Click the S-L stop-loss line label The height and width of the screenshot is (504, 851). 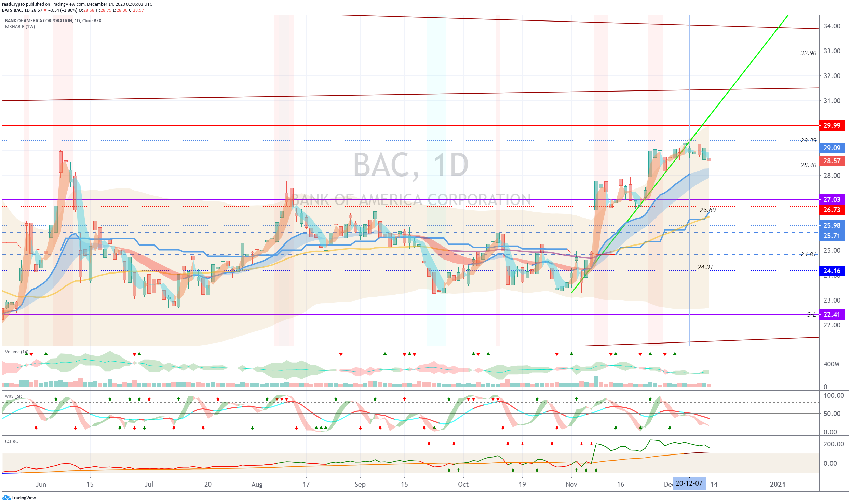click(812, 314)
